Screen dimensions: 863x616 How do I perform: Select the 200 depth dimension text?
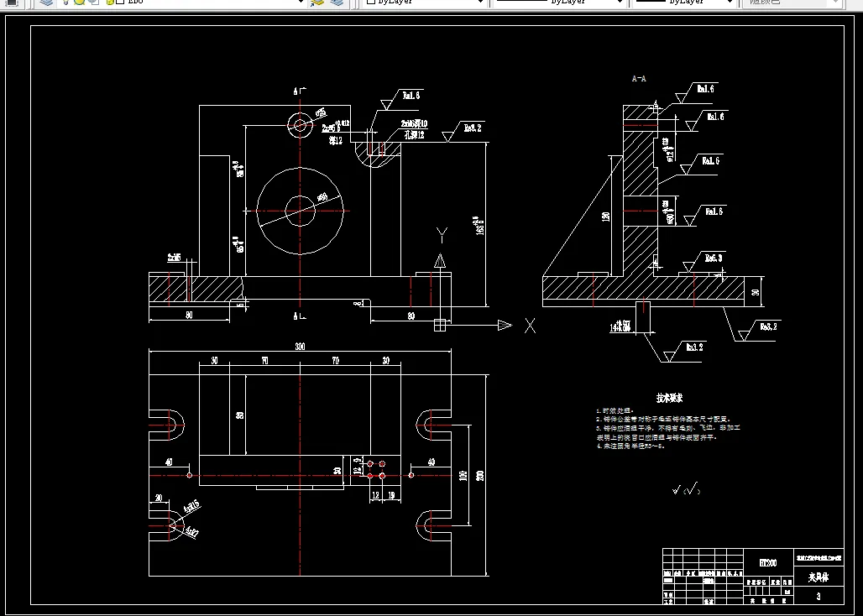[x=480, y=475]
